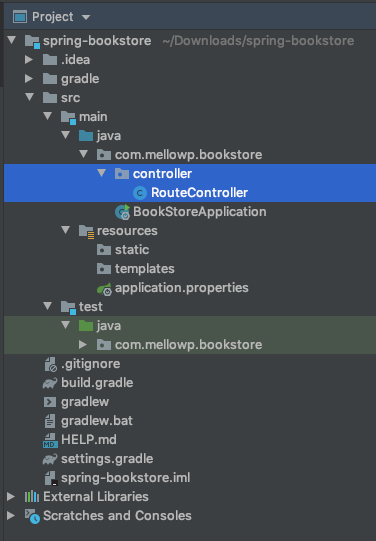Collapse the test folder arrow

tap(48, 306)
